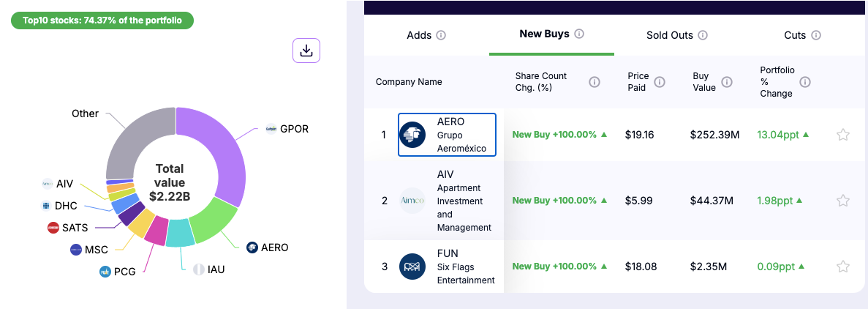Click the Top10 stocks portfolio badge

tap(102, 21)
